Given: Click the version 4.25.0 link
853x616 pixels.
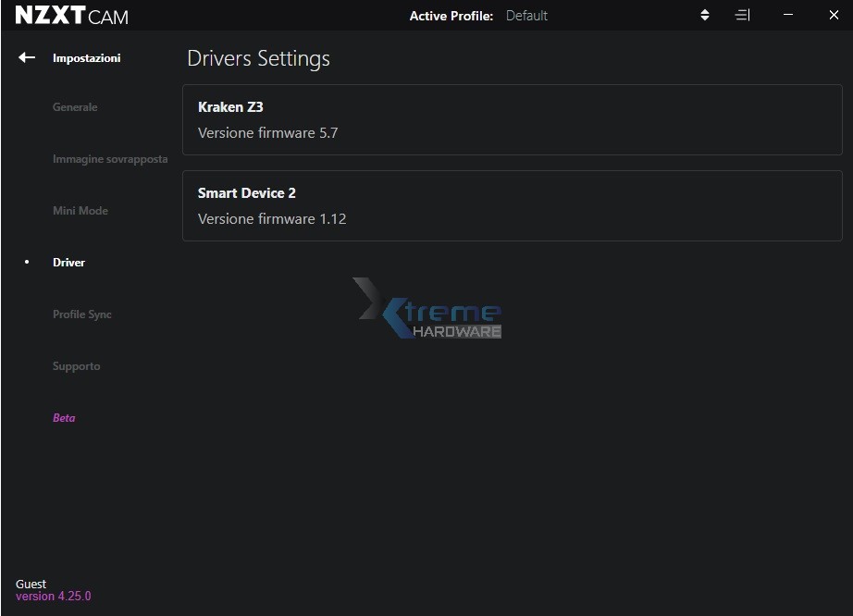Looking at the screenshot, I should point(54,597).
